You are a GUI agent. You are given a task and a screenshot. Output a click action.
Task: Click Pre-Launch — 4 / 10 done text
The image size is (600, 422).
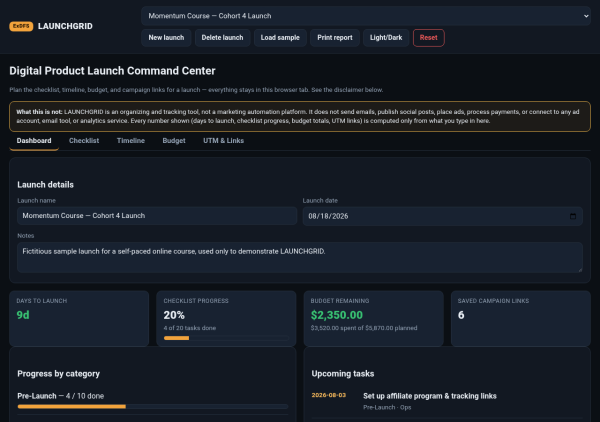click(x=60, y=396)
